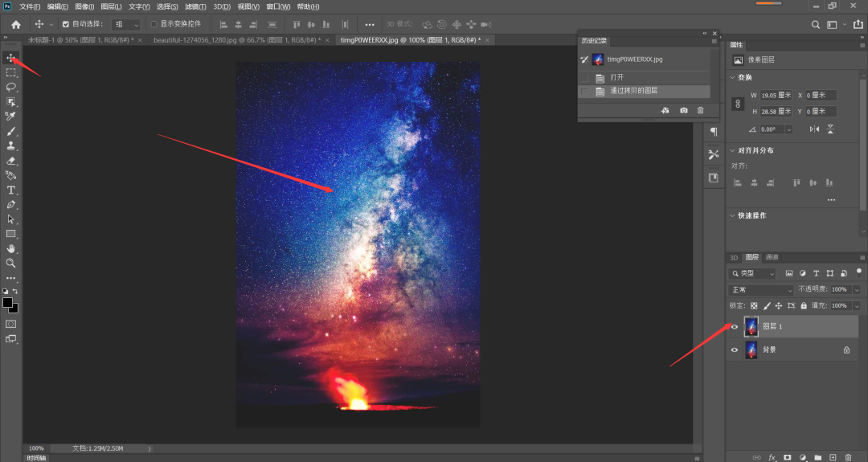This screenshot has width=868, height=462.
Task: Enable the 显示变换控件 checkbox
Action: point(154,24)
